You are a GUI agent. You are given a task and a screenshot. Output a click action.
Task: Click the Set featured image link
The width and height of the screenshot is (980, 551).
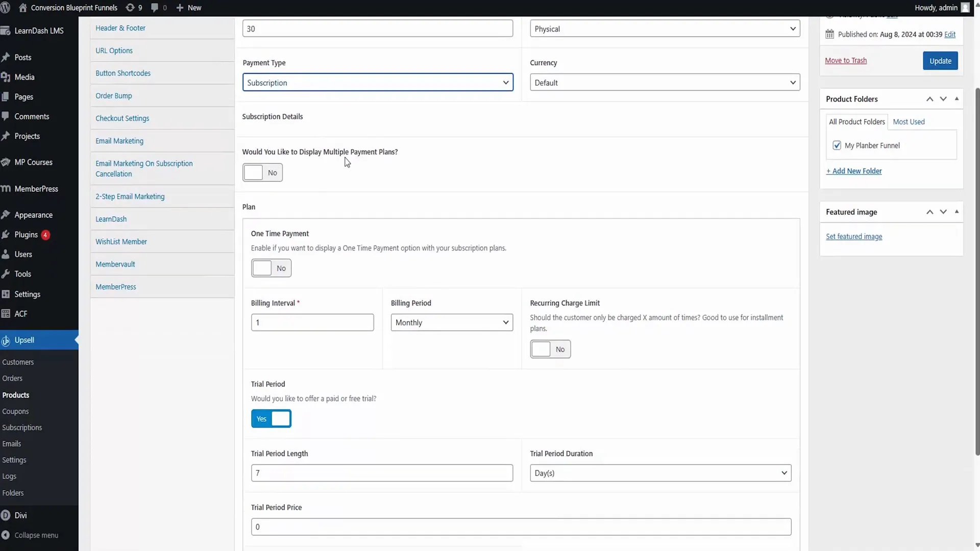point(854,236)
